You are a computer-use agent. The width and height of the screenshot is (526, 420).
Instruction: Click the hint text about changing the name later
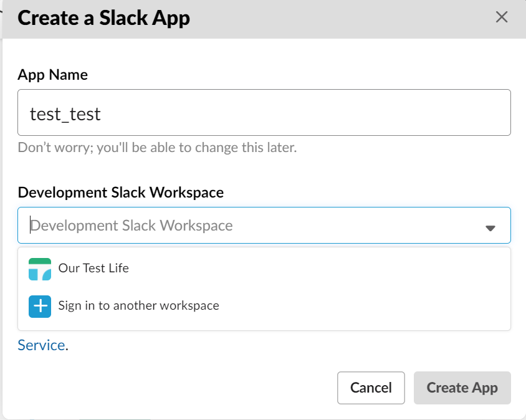pos(157,148)
